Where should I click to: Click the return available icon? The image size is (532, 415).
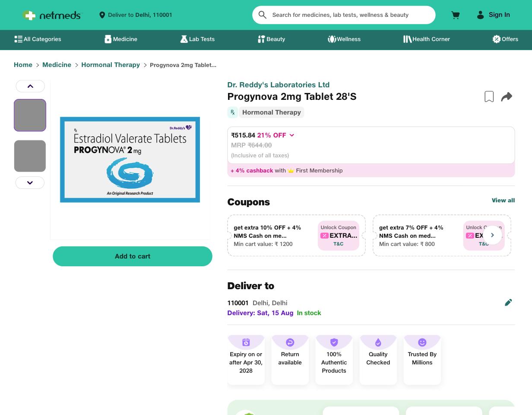pos(290,342)
